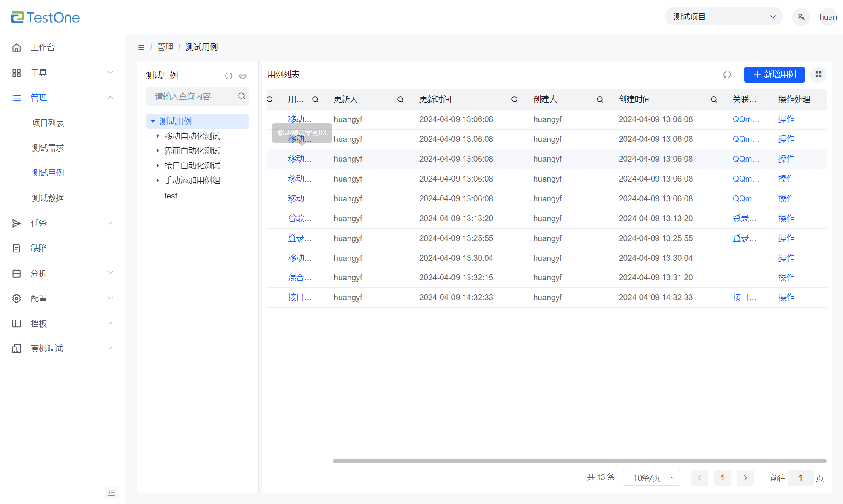843x504 pixels.
Task: Go to 工作台 menu item
Action: tap(43, 47)
